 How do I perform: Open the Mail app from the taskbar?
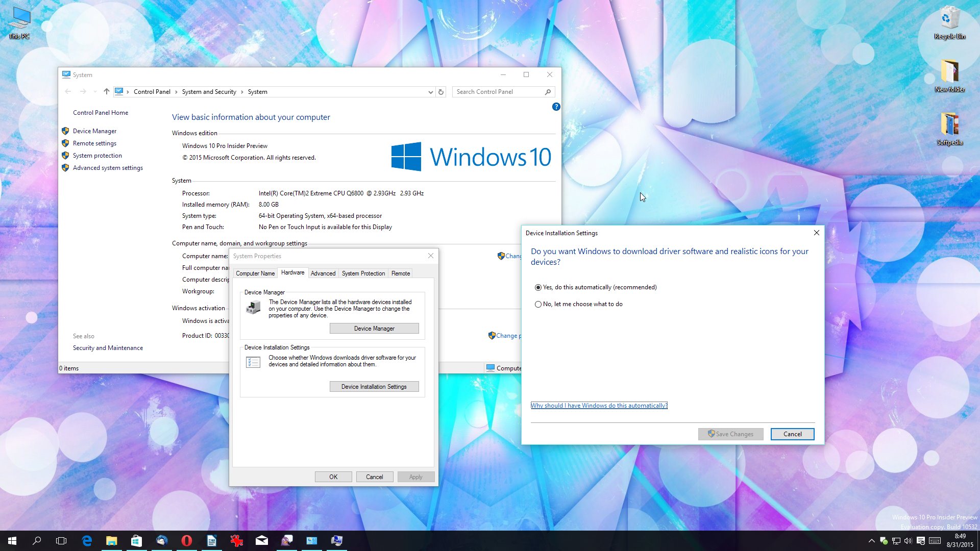(262, 541)
